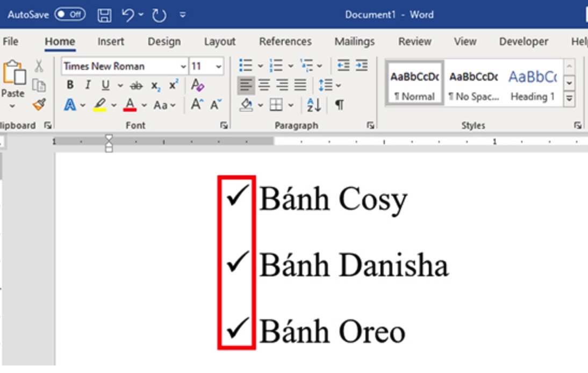Toggle Underline formatting
Screen dimensions: 588x373
coord(106,85)
